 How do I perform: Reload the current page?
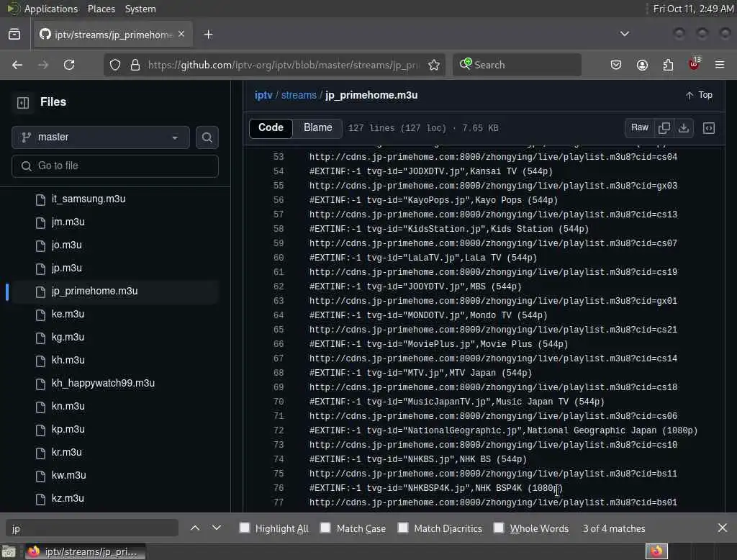(69, 65)
